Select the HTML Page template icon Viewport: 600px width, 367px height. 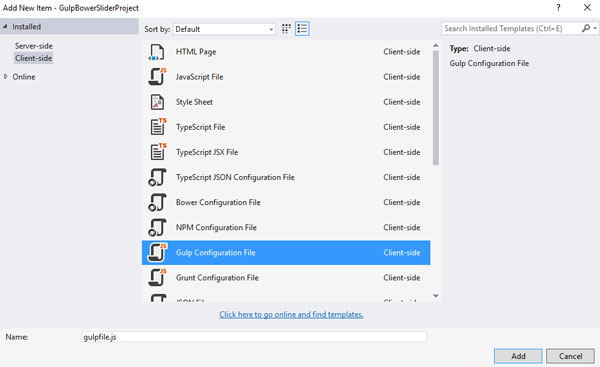pyautogui.click(x=157, y=52)
